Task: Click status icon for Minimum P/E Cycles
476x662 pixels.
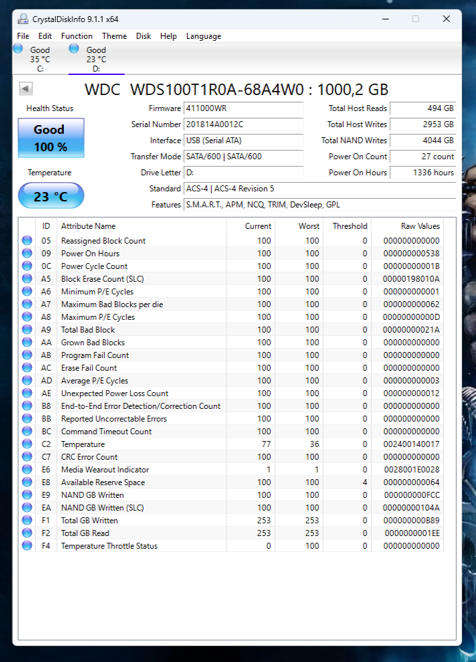Action: (x=27, y=291)
